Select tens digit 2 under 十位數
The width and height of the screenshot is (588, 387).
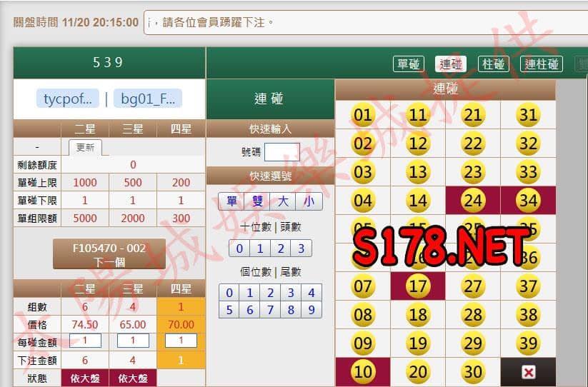click(281, 248)
